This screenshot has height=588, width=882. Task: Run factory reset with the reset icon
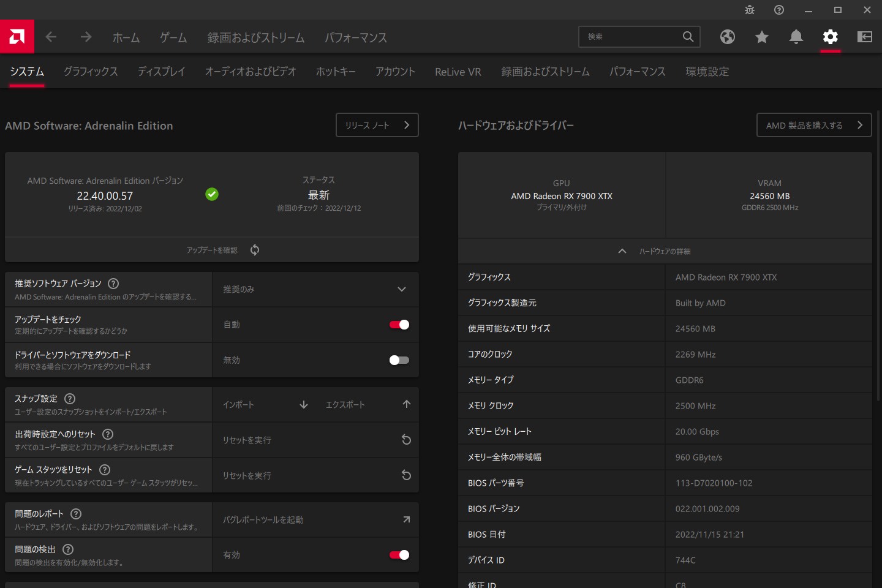click(x=405, y=440)
